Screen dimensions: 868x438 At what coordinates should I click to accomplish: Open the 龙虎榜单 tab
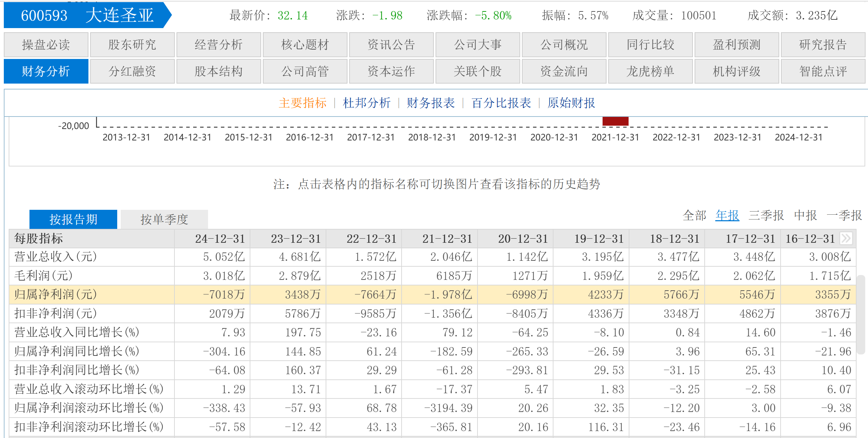tap(650, 71)
